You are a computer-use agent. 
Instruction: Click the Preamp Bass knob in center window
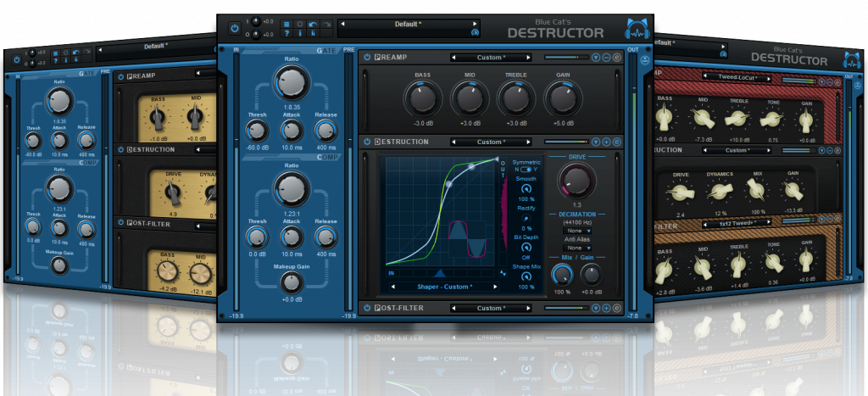[x=423, y=98]
